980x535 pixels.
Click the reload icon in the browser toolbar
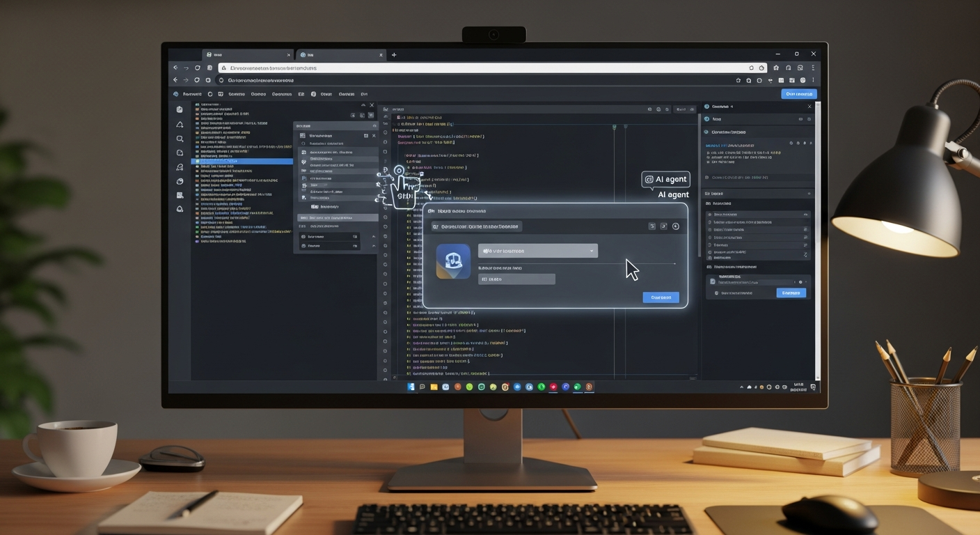point(196,68)
